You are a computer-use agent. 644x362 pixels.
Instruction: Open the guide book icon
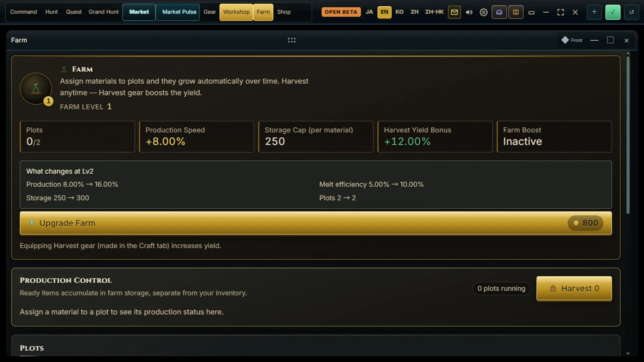516,12
